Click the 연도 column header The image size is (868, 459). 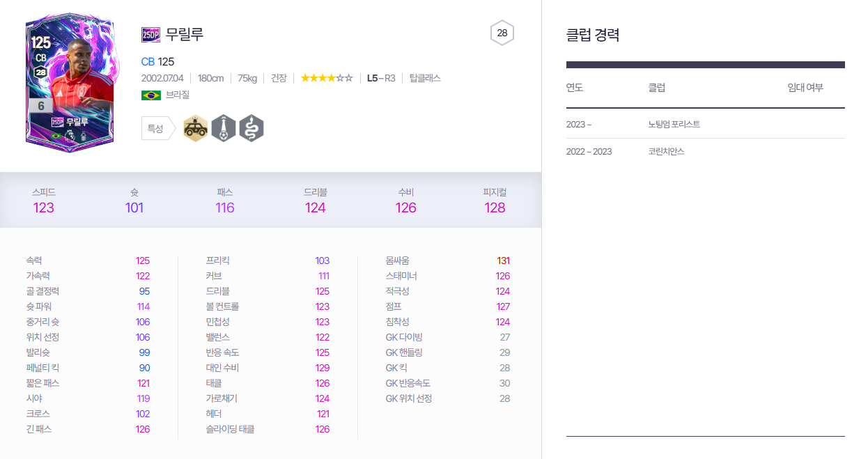(x=575, y=88)
